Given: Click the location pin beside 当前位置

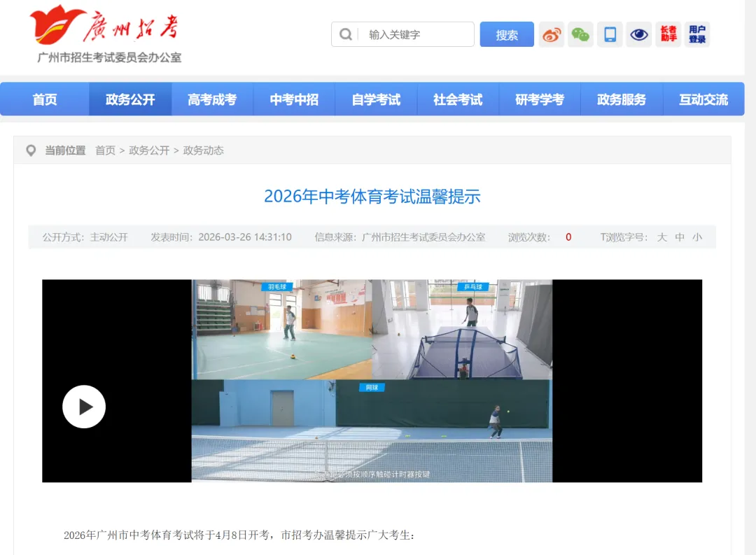Looking at the screenshot, I should (31, 150).
